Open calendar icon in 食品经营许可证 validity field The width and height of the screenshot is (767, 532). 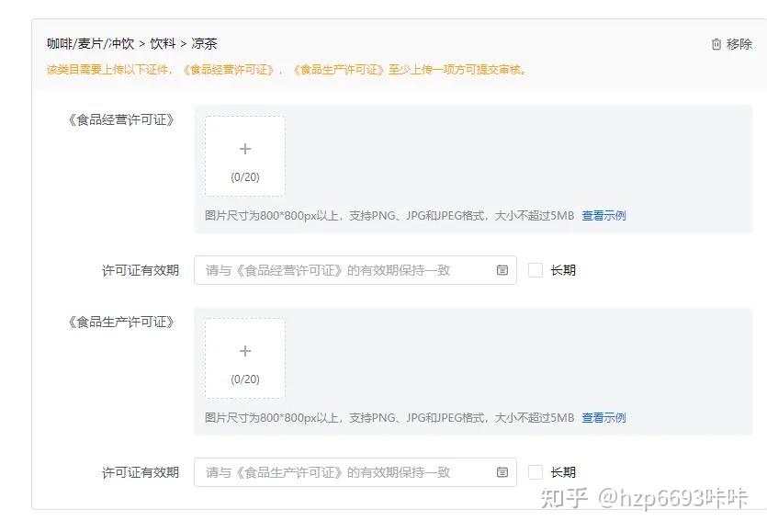coord(502,270)
